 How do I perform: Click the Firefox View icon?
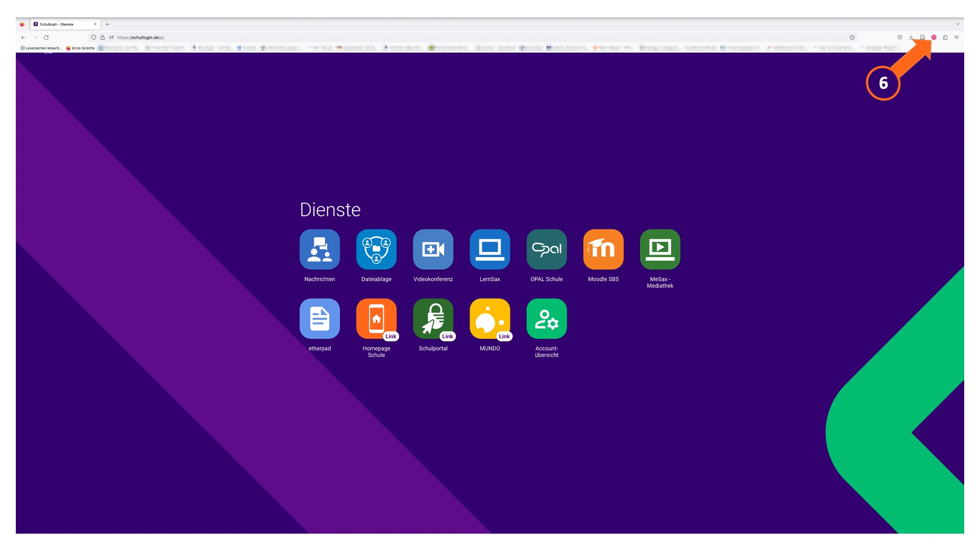click(22, 24)
